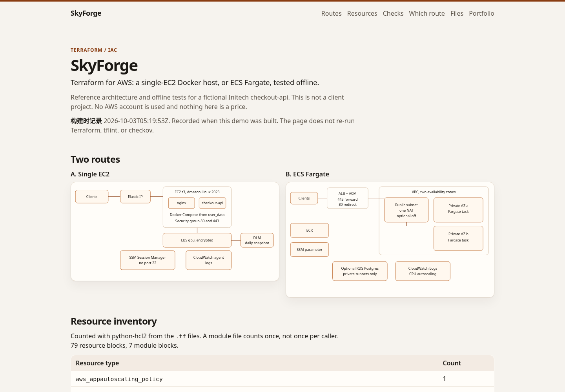Select the EBS gp3, encrypted node
Image resolution: width=565 pixels, height=392 pixels.
[197, 240]
